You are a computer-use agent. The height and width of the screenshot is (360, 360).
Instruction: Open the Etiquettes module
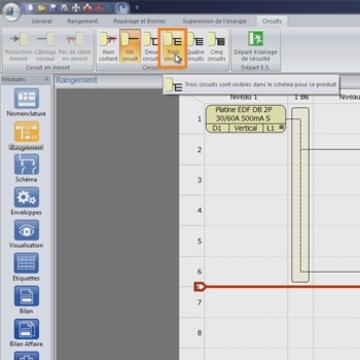coord(26,267)
